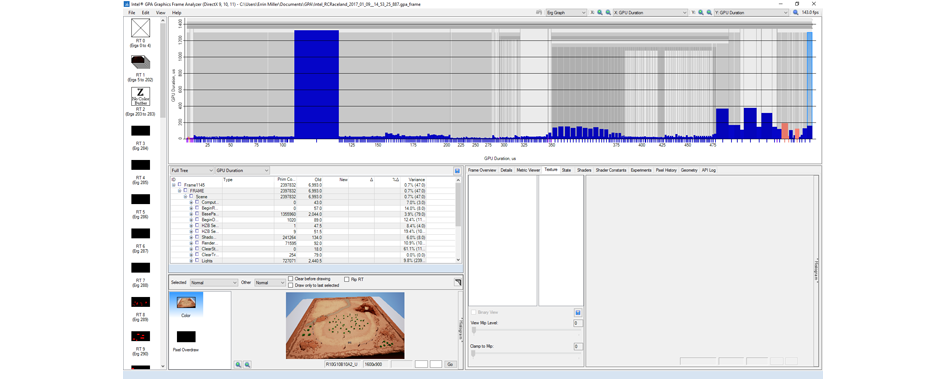Switch to the Geometry tab
Image resolution: width=947 pixels, height=379 pixels.
pyautogui.click(x=689, y=170)
